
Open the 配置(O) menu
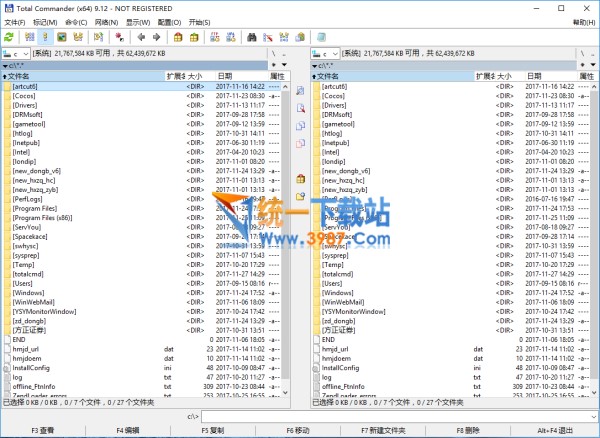coord(169,21)
